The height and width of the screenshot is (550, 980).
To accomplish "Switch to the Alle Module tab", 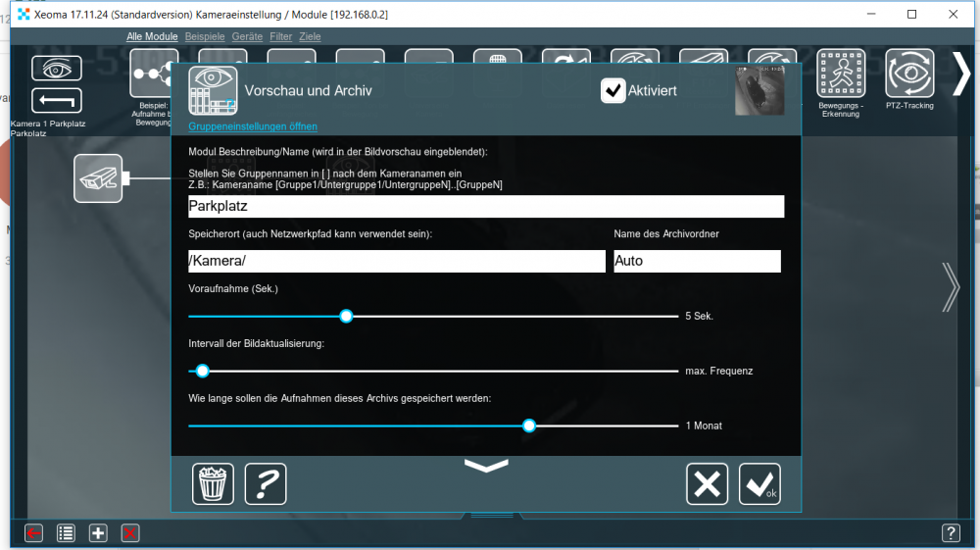I will pyautogui.click(x=152, y=37).
